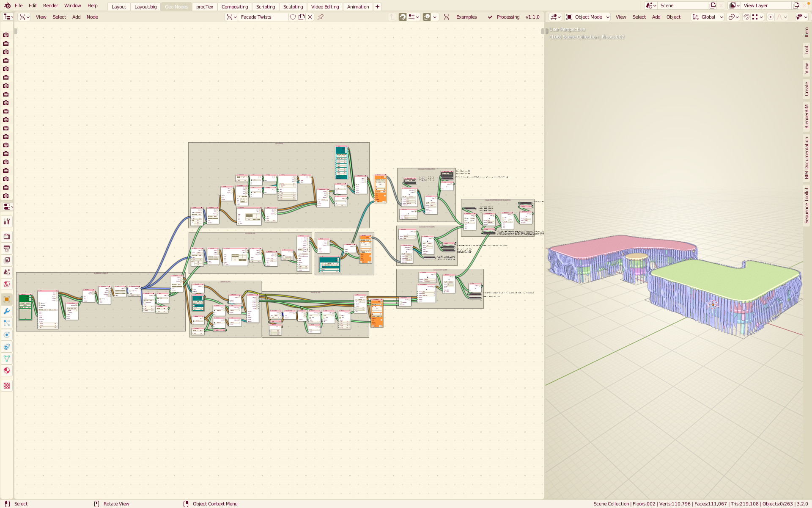Viewport: 812px width, 508px height.
Task: Open object visibility and selectability dropdown
Action: coord(801,17)
